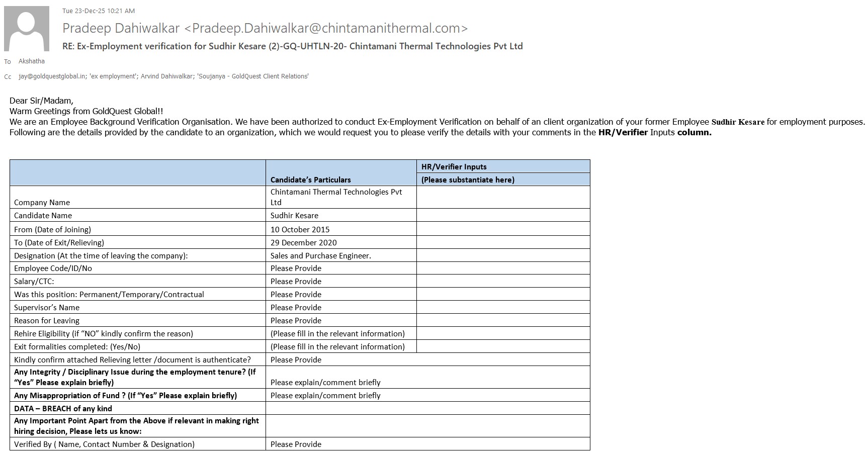Select recipient Akshatha in the To field
868x454 pixels.
[x=32, y=61]
